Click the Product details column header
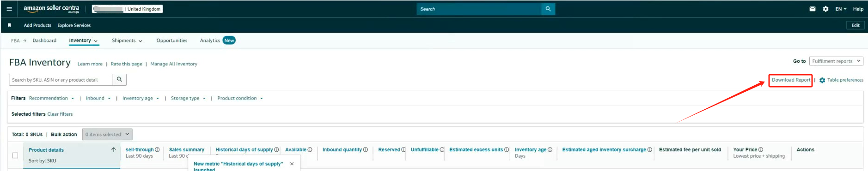The image size is (868, 171). (46, 150)
